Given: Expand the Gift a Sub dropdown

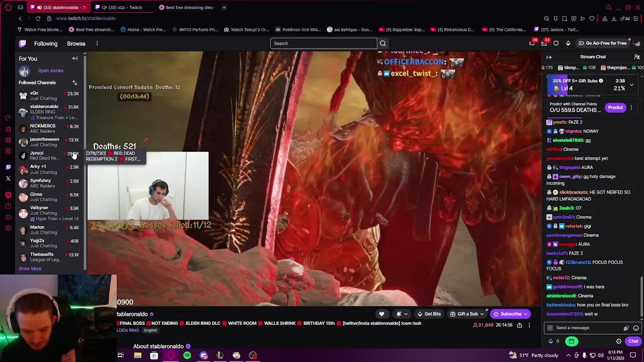Looking at the screenshot, I should [x=482, y=314].
